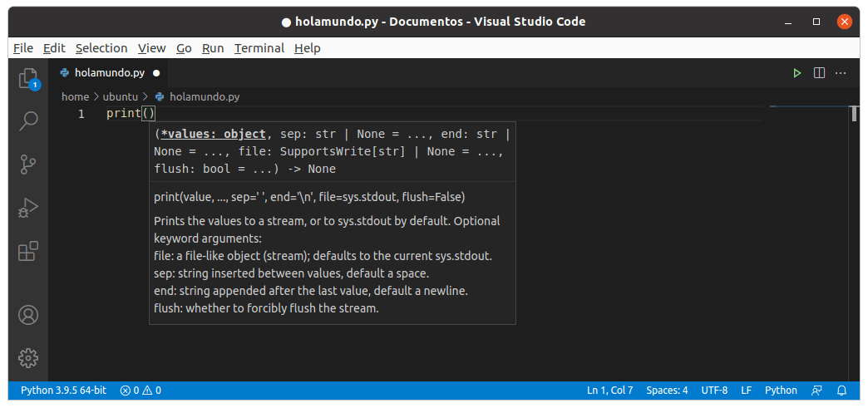868x408 pixels.
Task: Open notifications bell in status bar
Action: click(x=841, y=391)
